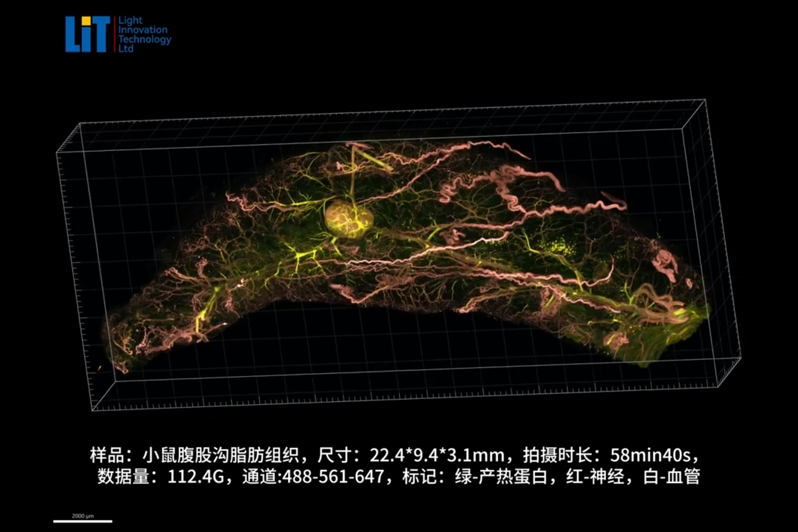Click the 22.4*9.4*3.1mm size text
798x532 pixels.
click(x=437, y=455)
